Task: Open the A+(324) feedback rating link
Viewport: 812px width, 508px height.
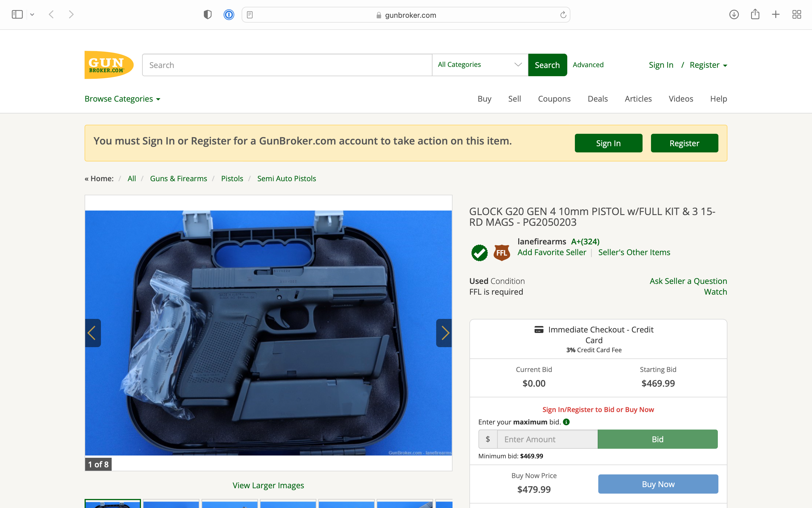Action: (x=585, y=242)
